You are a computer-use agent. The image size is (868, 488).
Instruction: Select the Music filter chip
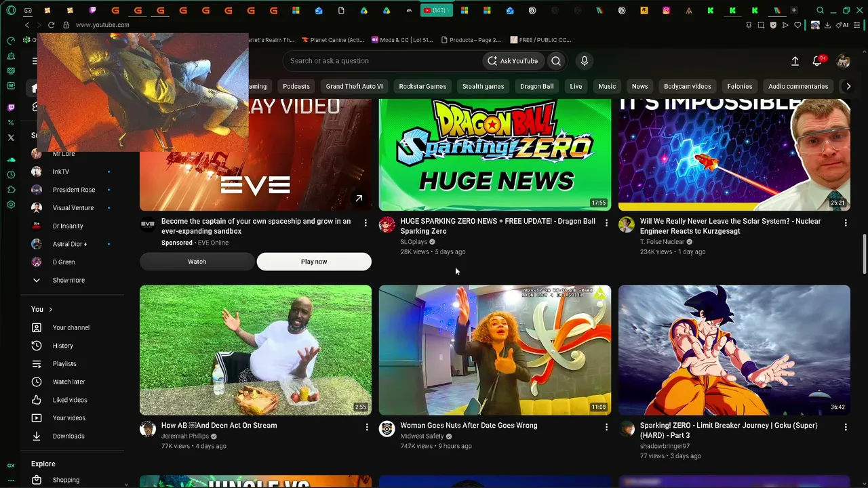tap(607, 86)
